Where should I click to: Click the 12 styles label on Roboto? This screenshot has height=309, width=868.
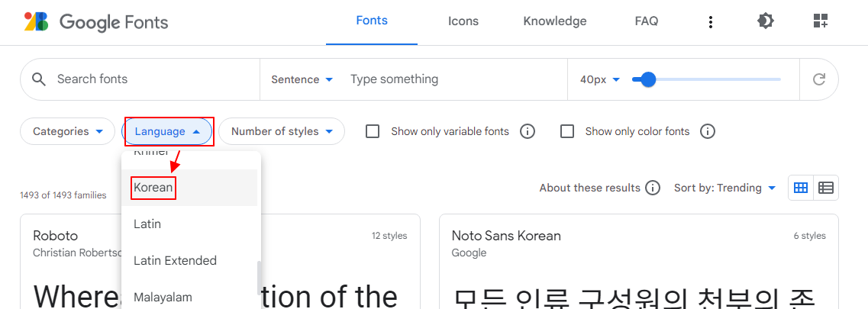coord(389,236)
